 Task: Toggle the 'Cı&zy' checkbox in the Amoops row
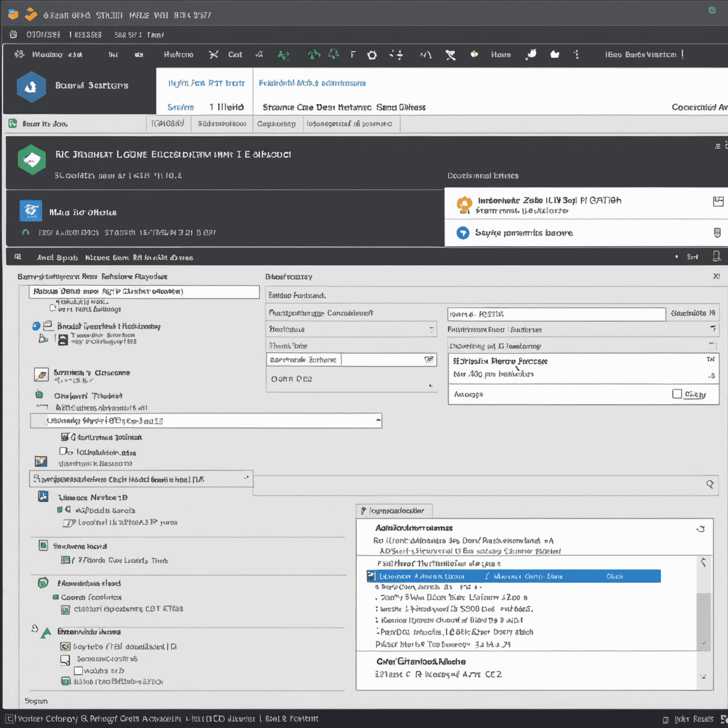click(x=677, y=394)
